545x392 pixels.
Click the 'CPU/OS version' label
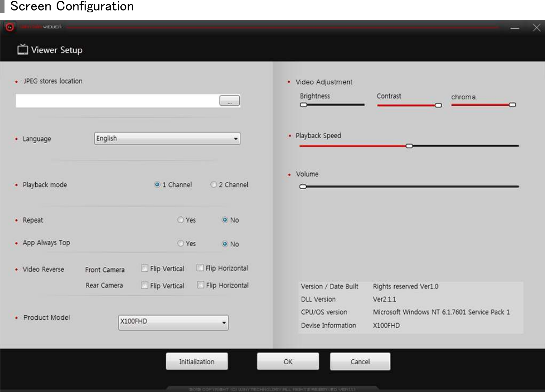coord(324,312)
